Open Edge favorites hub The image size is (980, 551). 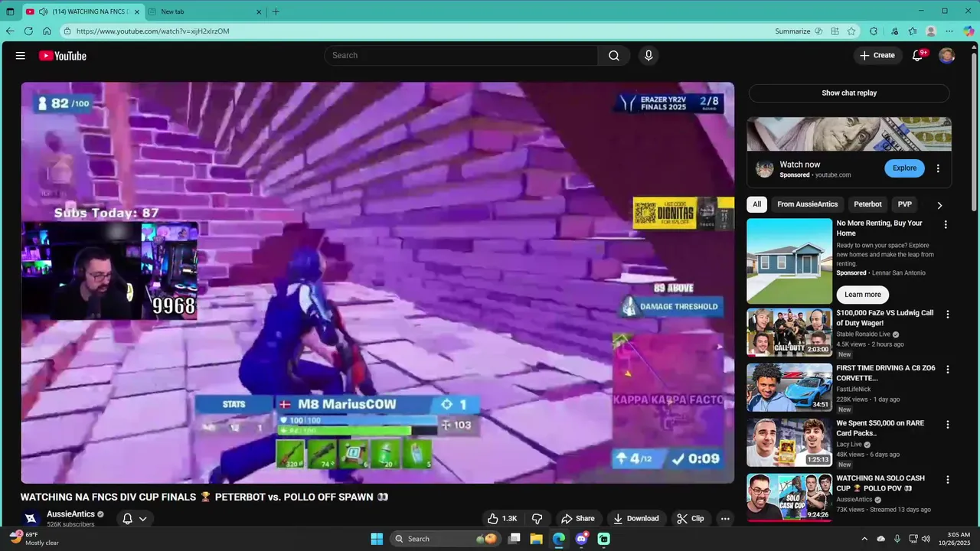point(913,31)
